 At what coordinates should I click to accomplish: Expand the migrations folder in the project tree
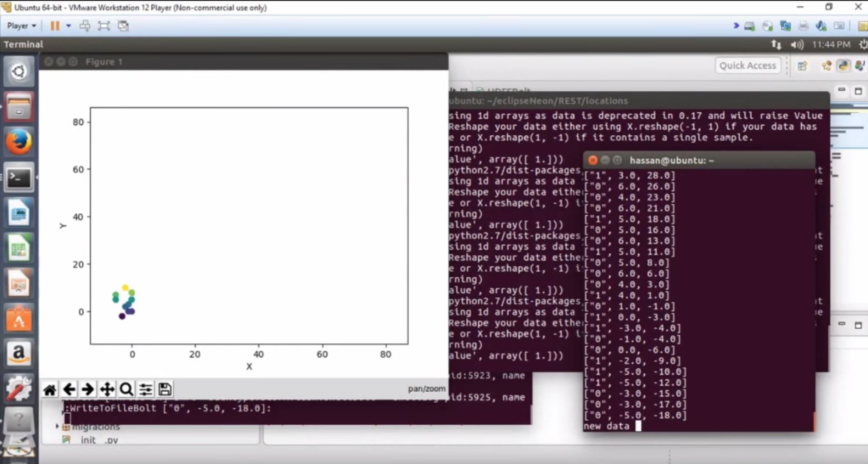pos(57,426)
